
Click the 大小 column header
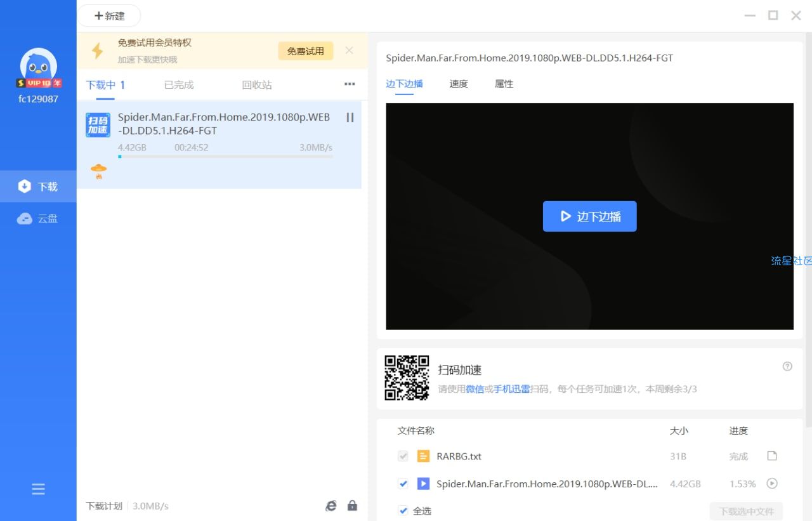tap(679, 431)
